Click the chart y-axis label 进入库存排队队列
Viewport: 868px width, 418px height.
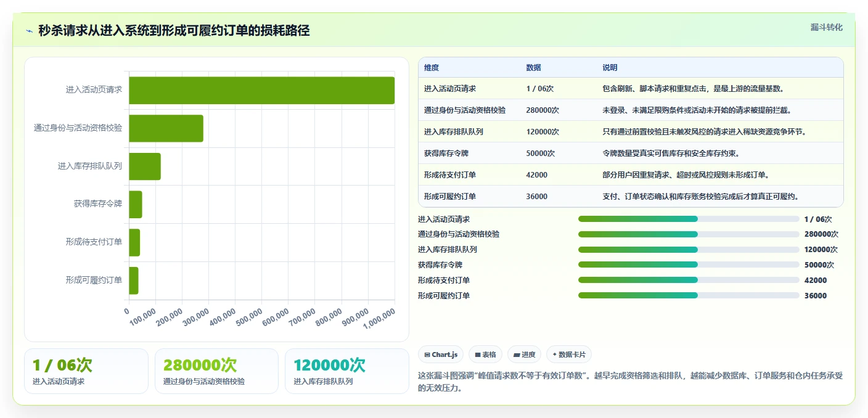click(x=90, y=166)
